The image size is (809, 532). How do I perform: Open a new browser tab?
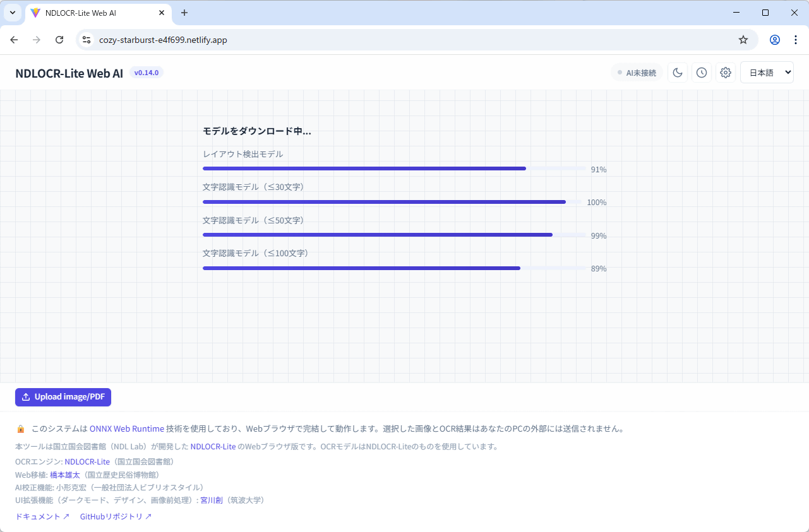(x=184, y=13)
